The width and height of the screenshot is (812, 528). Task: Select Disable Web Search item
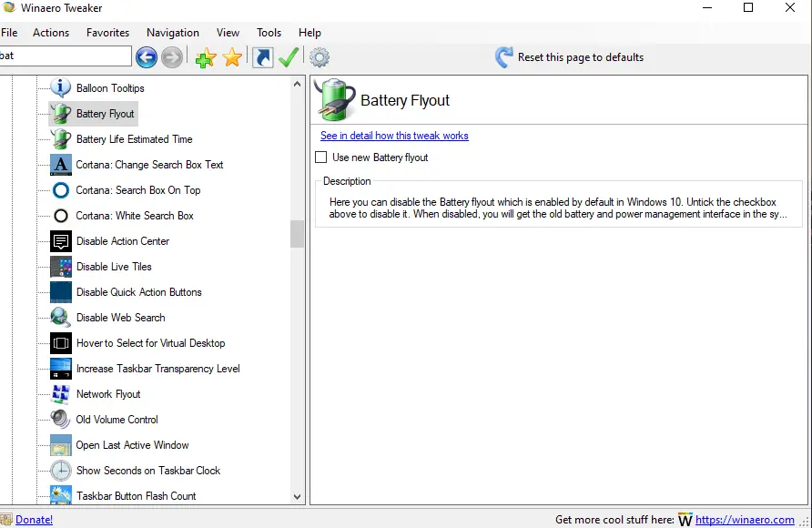pos(121,318)
